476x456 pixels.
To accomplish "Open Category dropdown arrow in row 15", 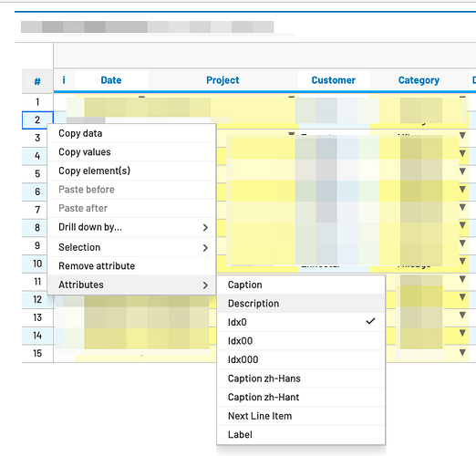I will (x=462, y=352).
